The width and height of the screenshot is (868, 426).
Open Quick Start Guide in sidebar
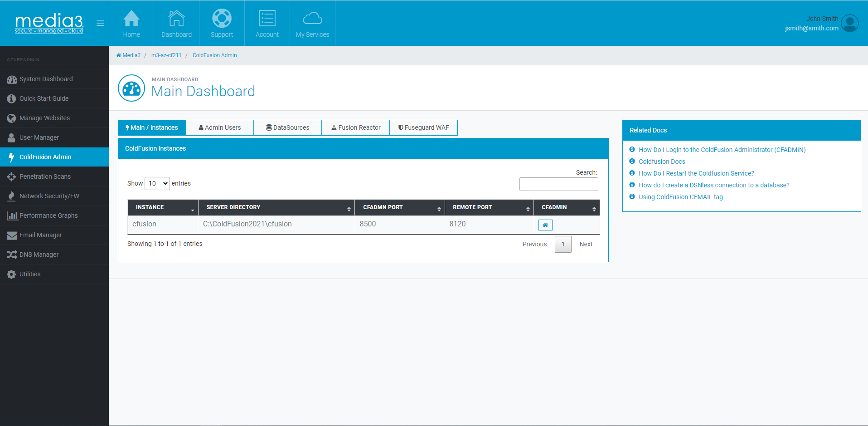tap(54, 98)
